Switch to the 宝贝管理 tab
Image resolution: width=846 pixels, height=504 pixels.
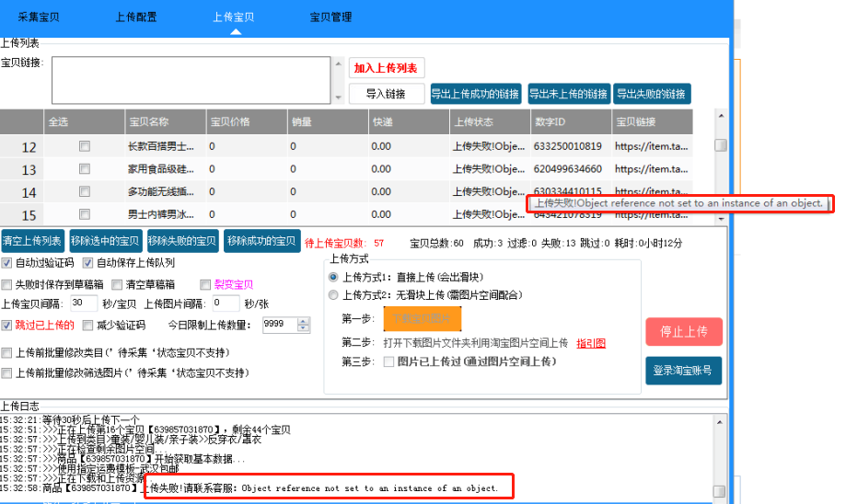330,17
